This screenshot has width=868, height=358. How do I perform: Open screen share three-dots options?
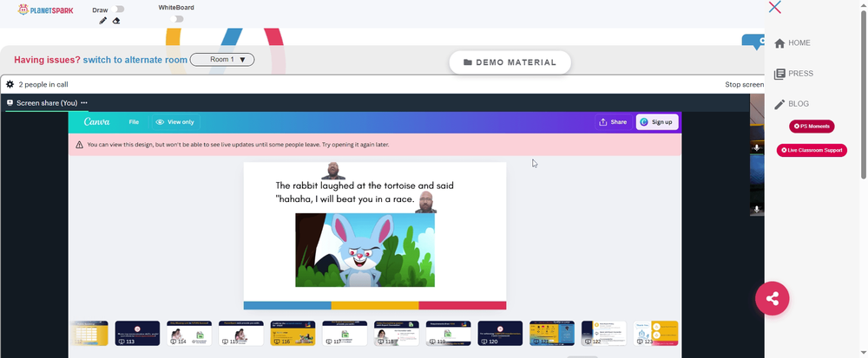pyautogui.click(x=84, y=103)
